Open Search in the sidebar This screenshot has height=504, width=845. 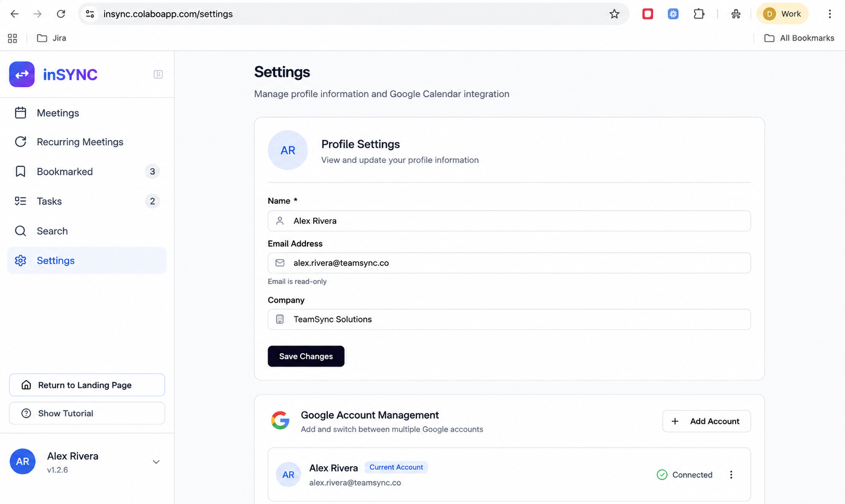pos(87,231)
